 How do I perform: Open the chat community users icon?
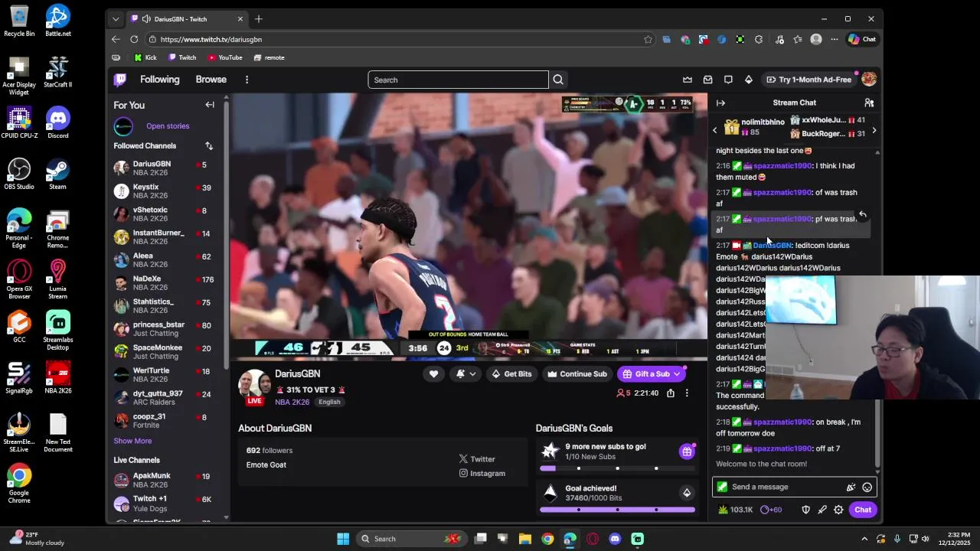869,103
